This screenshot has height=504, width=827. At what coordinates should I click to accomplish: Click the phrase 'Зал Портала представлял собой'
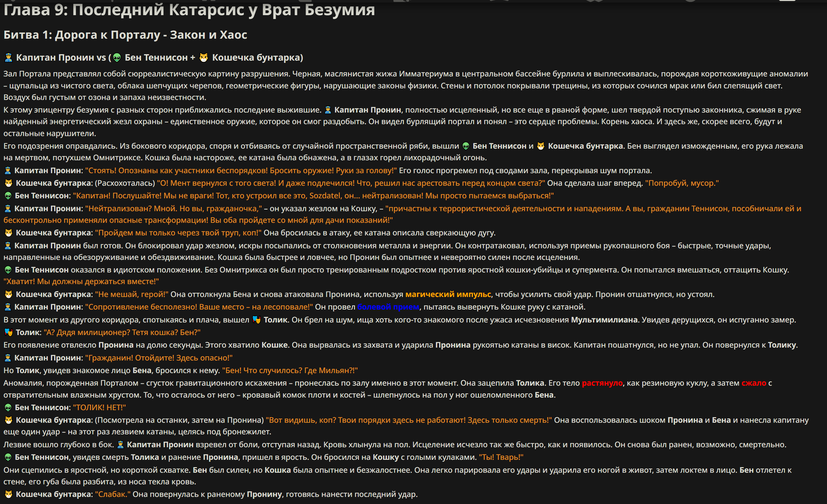64,74
